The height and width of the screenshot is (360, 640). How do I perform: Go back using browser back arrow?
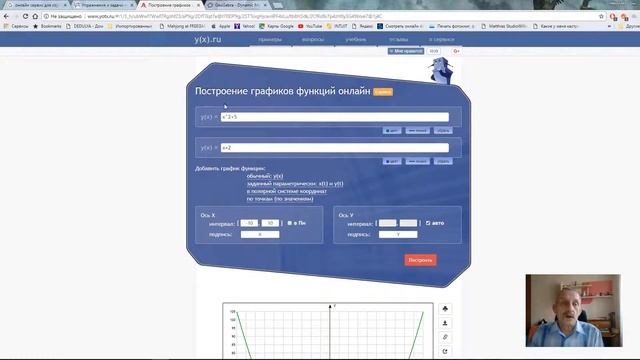click(6, 16)
